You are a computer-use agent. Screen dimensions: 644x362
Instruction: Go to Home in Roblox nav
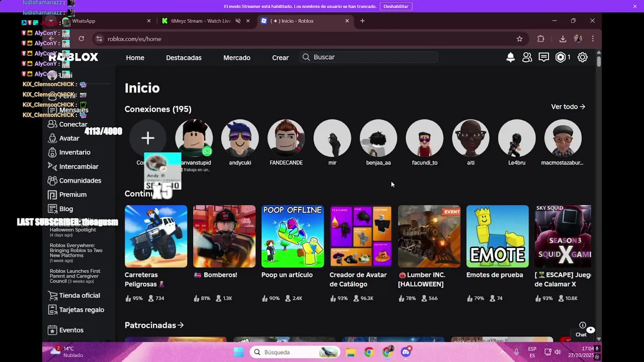click(x=135, y=58)
